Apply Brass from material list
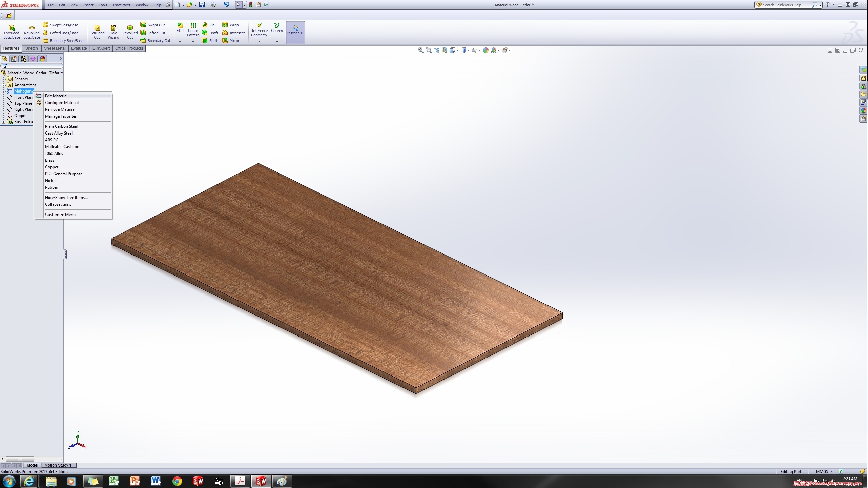This screenshot has height=488, width=868. pyautogui.click(x=74, y=160)
